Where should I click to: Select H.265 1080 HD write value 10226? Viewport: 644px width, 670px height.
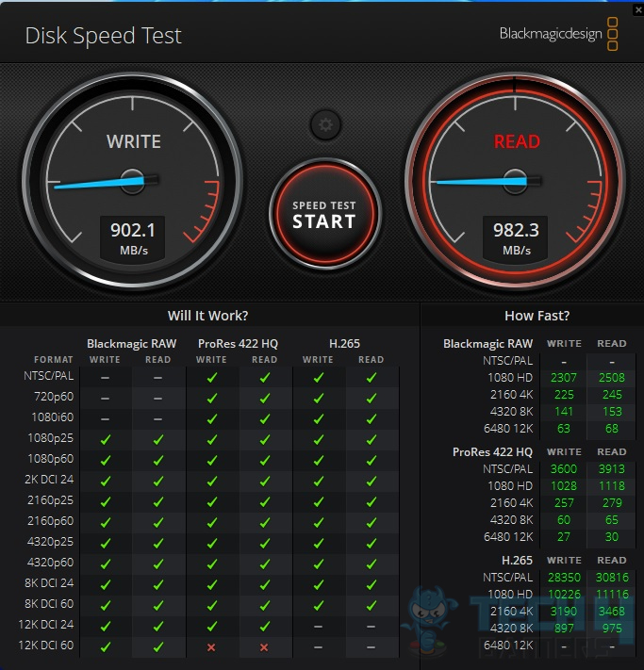(x=564, y=595)
